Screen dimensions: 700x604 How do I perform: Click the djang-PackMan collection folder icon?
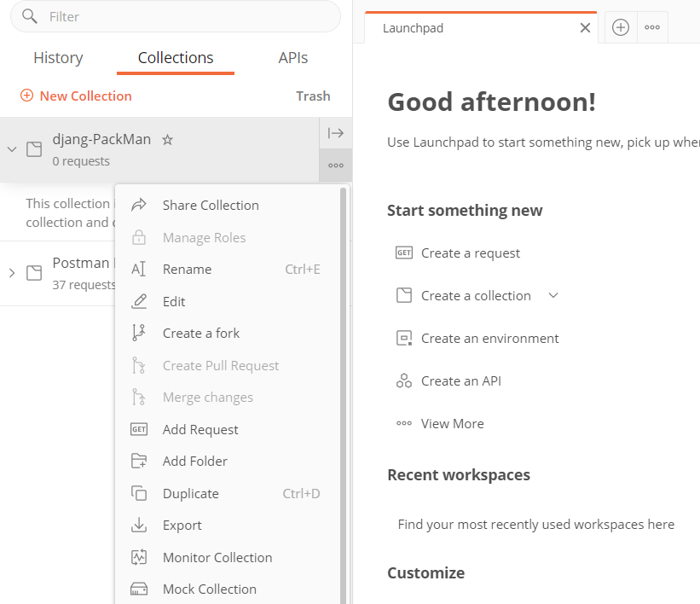coord(34,149)
